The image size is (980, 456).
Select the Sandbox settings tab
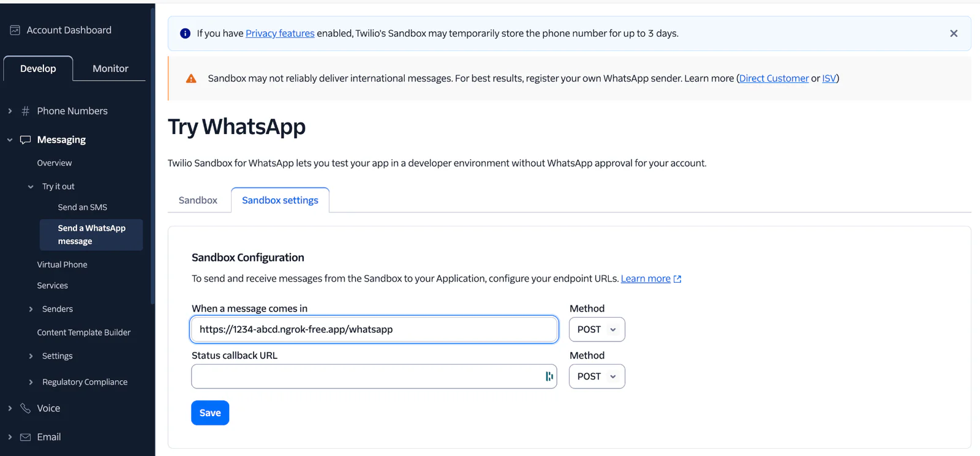280,200
